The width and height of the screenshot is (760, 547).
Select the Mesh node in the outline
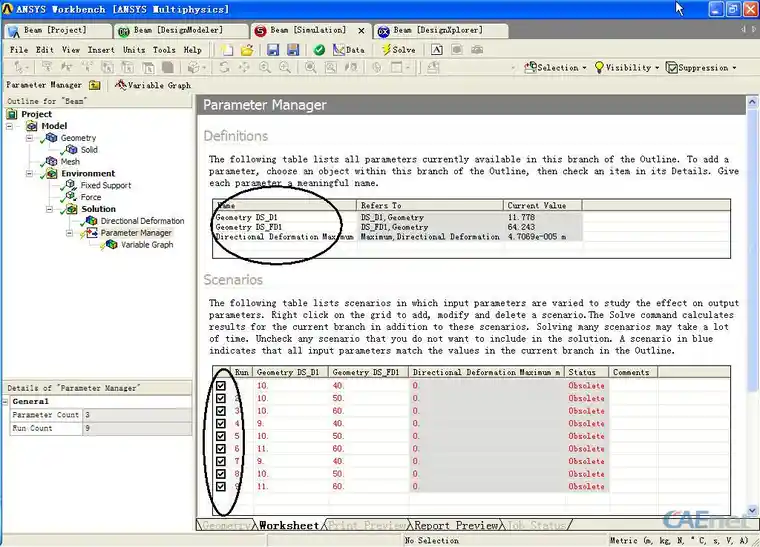70,161
